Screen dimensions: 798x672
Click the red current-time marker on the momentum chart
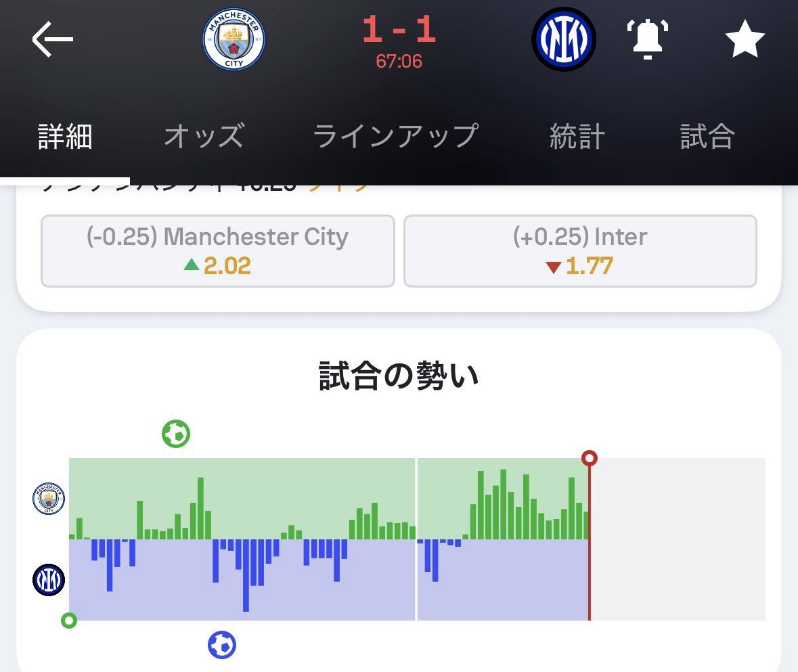pyautogui.click(x=590, y=458)
